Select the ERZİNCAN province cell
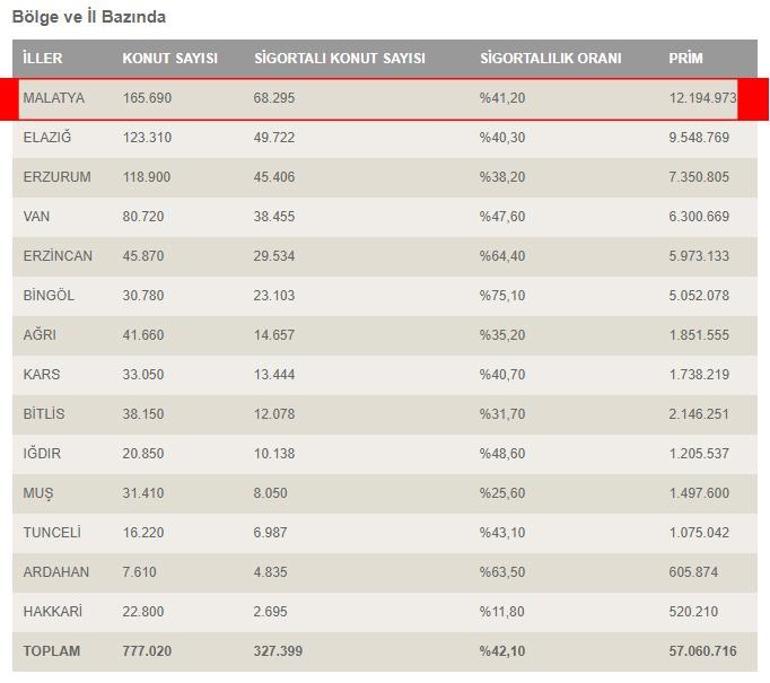The image size is (770, 683). [57, 256]
